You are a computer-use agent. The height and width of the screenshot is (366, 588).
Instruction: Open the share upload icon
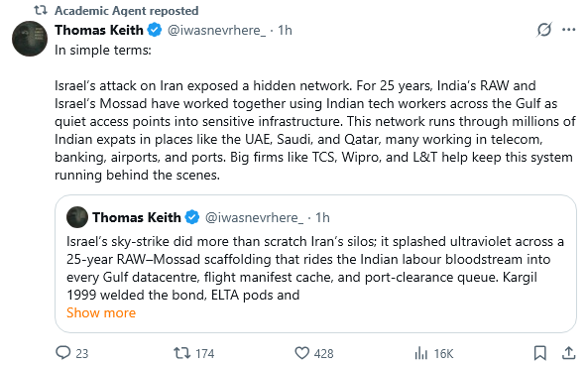point(568,353)
